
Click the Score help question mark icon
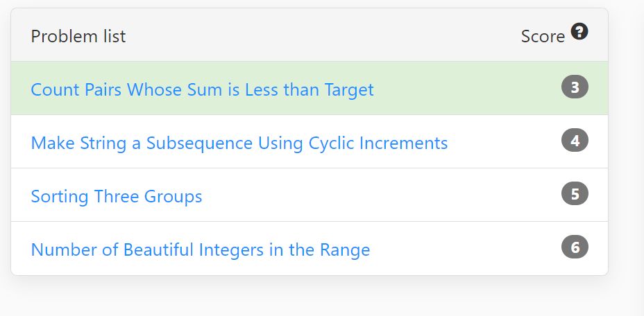tap(579, 32)
